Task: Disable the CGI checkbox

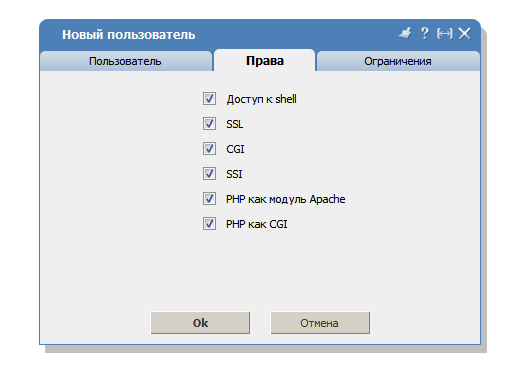Action: coord(209,149)
